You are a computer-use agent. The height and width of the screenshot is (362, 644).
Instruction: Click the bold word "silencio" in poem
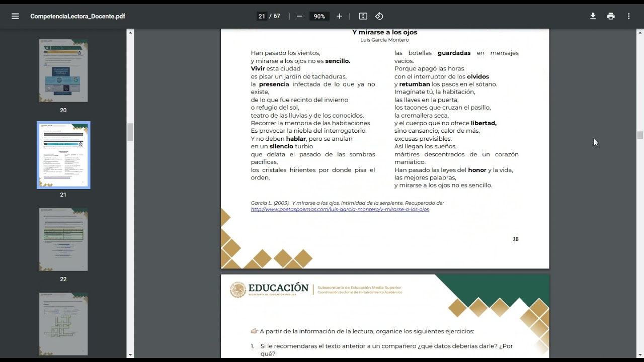click(281, 146)
